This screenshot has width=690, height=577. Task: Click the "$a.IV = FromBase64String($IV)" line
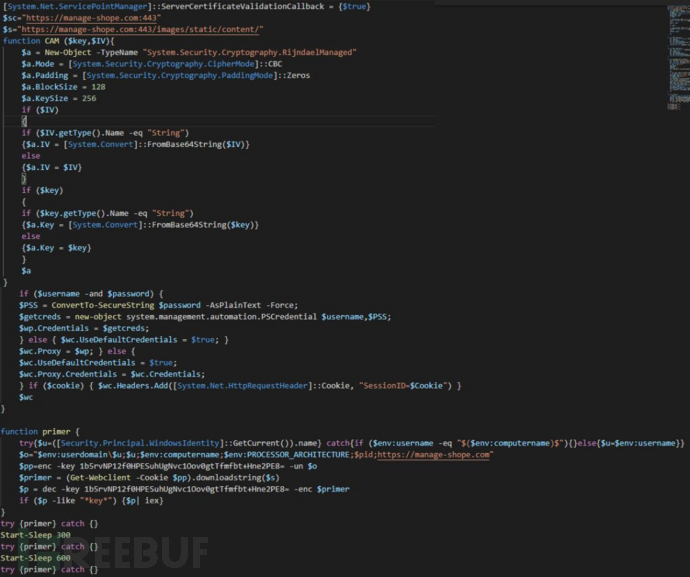(136, 144)
